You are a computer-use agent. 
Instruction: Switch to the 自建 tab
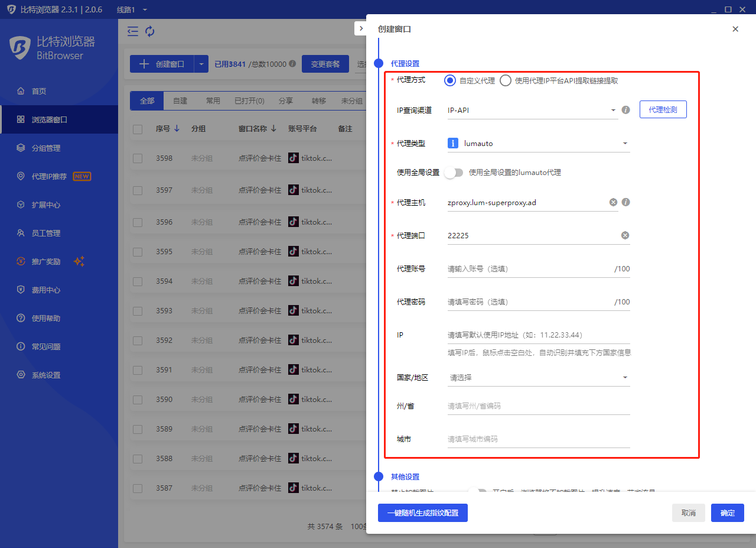click(180, 101)
